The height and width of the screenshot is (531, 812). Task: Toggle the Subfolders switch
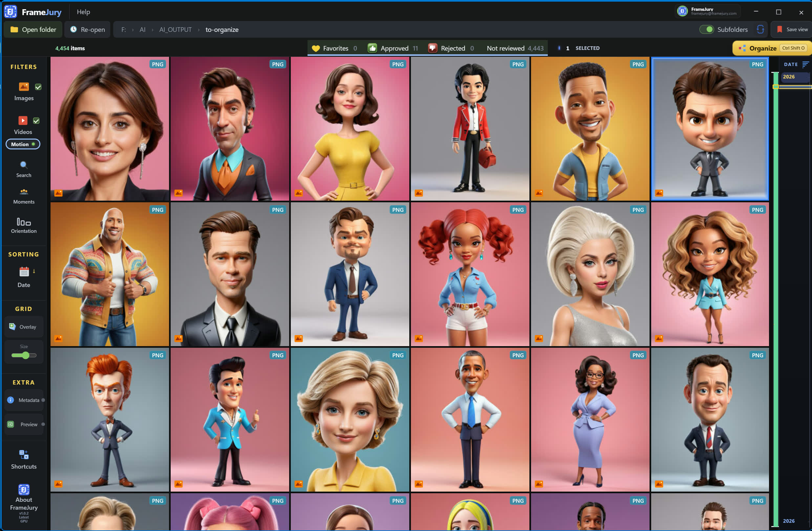pyautogui.click(x=706, y=30)
